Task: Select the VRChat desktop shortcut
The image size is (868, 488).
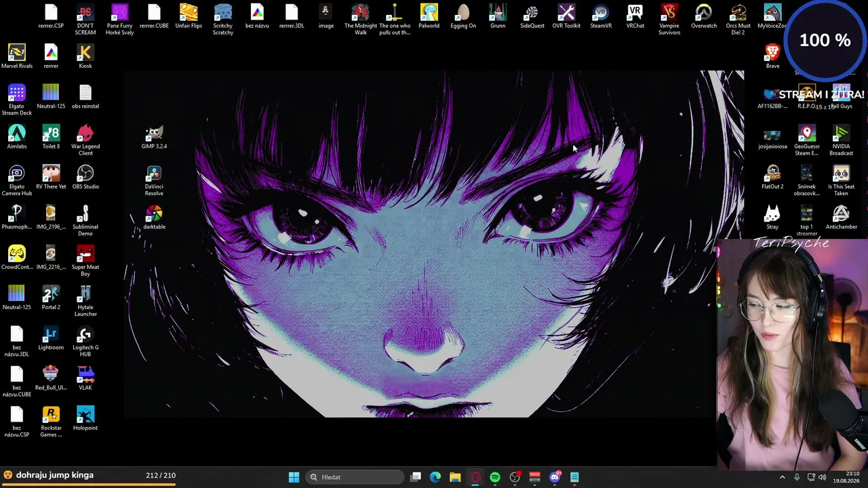Action: click(635, 17)
